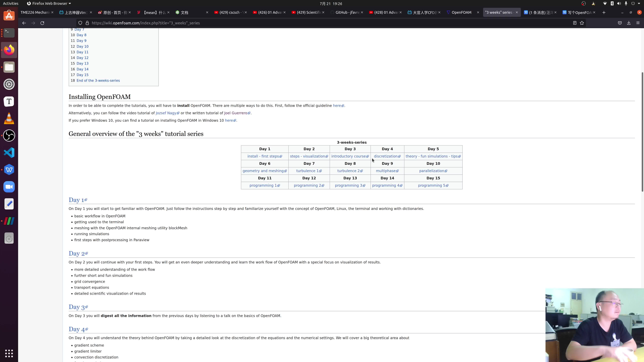The image size is (644, 362).
Task: Switch to the (429) cscsch YouTube tab
Action: 231,12
